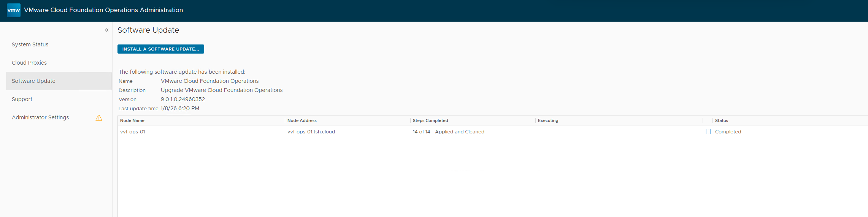Screen dimensions: 868x217
Task: Navigate to Administrator Settings
Action: (x=40, y=117)
